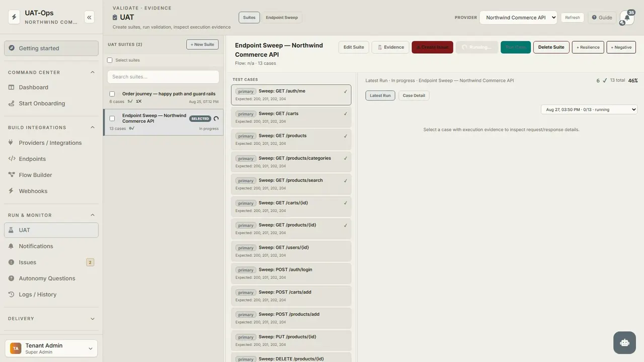The width and height of the screenshot is (644, 362).
Task: Click the + Negative button
Action: click(x=621, y=47)
